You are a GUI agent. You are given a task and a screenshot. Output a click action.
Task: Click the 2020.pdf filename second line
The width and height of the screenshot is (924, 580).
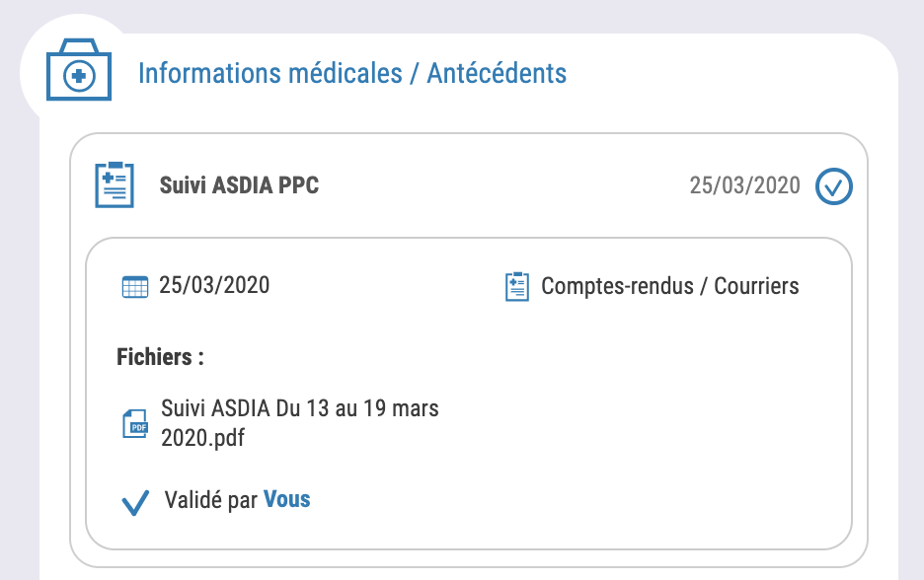[x=202, y=438]
